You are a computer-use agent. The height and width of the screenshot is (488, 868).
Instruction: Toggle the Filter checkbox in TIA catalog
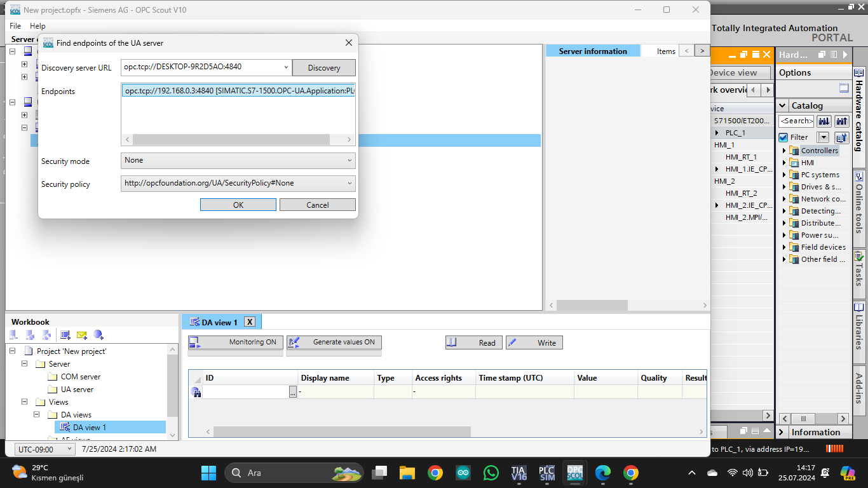(783, 137)
